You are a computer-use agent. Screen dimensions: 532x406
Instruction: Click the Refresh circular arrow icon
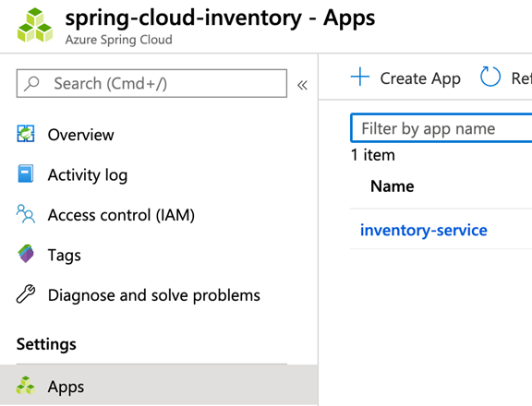490,77
